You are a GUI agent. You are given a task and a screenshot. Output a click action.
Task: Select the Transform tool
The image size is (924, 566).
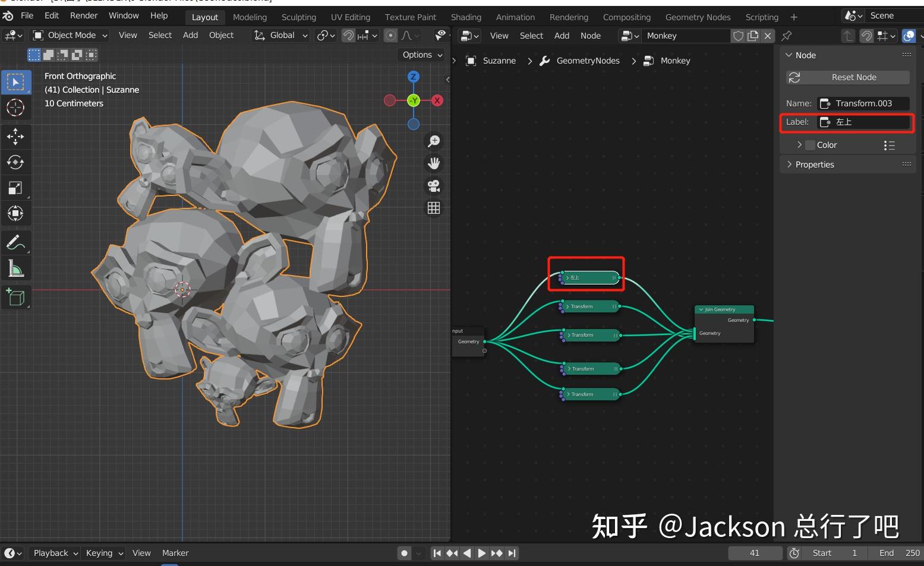click(16, 213)
